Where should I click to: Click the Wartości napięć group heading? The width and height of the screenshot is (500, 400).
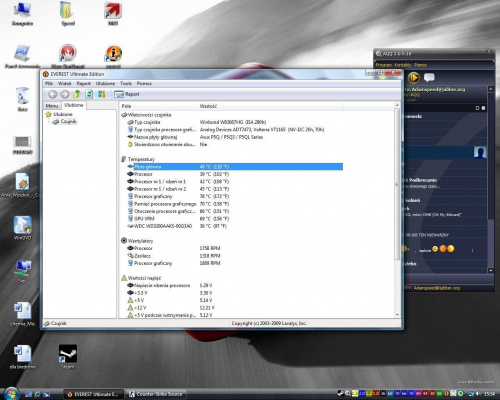[x=141, y=278]
